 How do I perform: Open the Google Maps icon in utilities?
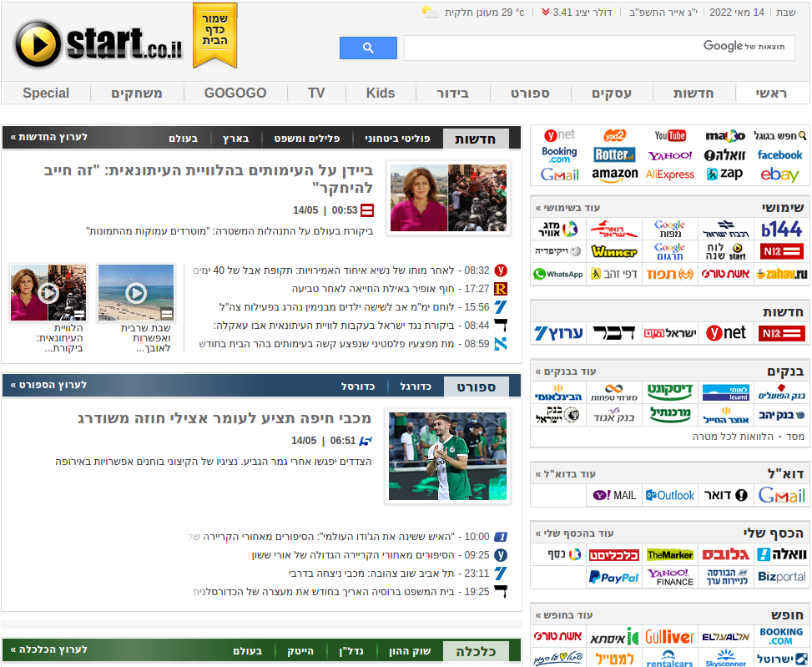[x=669, y=229]
